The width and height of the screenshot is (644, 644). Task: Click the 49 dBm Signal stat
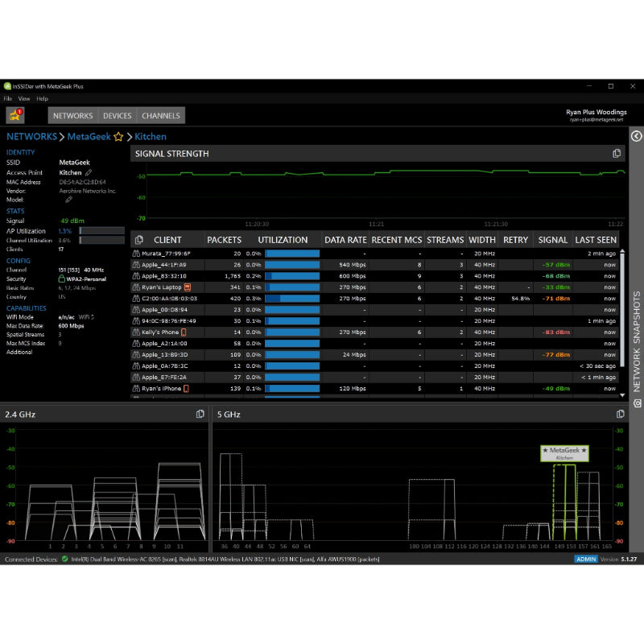(x=72, y=221)
